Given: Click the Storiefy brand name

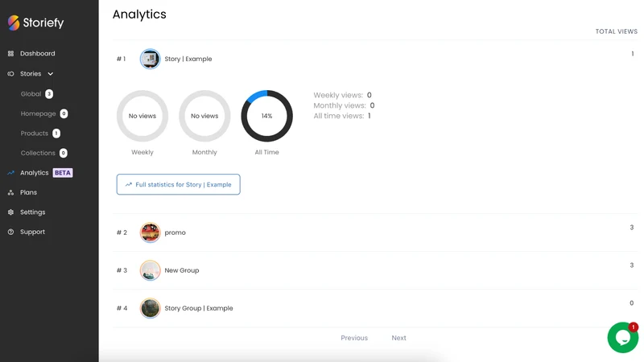Looking at the screenshot, I should [43, 23].
